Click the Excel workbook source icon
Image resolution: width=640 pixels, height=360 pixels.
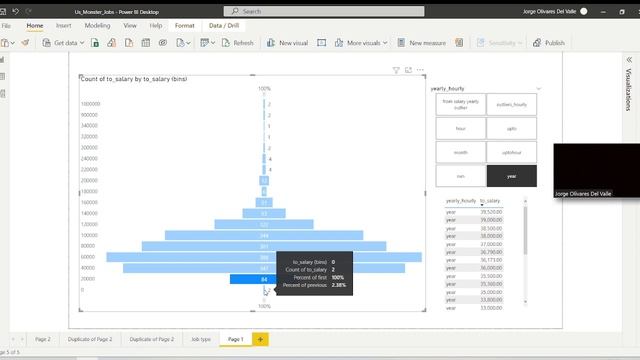[x=95, y=43]
